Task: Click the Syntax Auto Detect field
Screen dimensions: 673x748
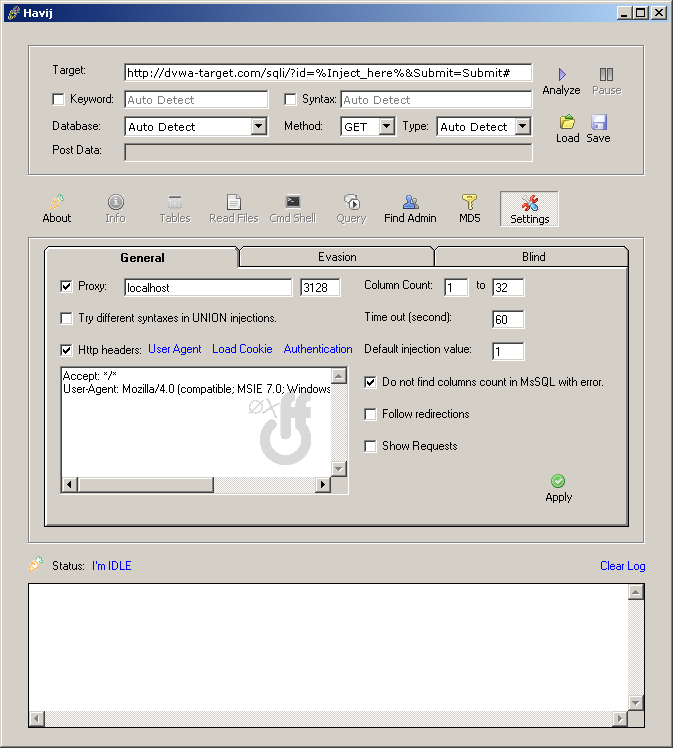Action: (x=436, y=100)
